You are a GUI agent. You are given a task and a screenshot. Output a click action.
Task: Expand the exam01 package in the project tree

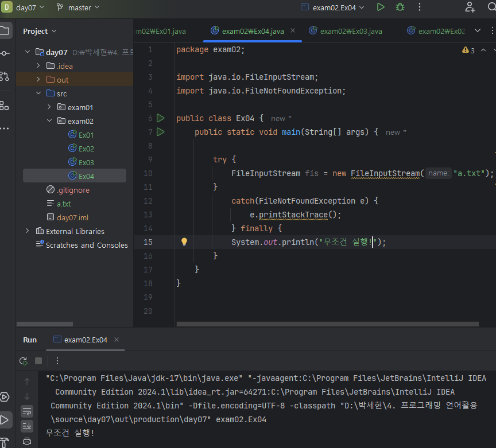pyautogui.click(x=49, y=107)
